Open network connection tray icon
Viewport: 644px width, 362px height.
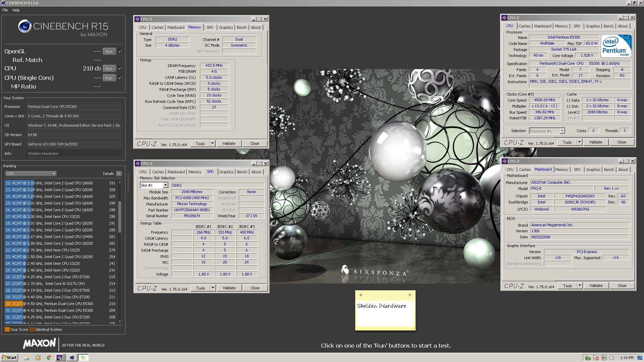tap(604, 358)
